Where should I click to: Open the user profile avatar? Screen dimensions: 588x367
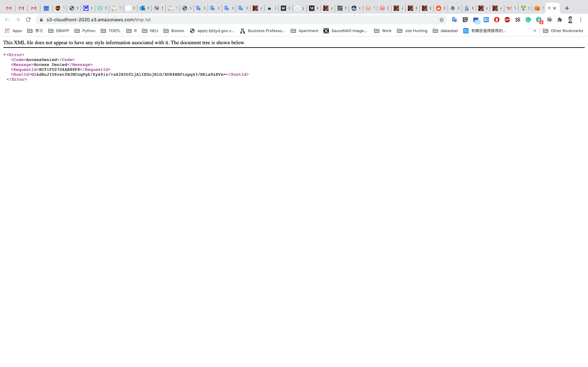[570, 20]
